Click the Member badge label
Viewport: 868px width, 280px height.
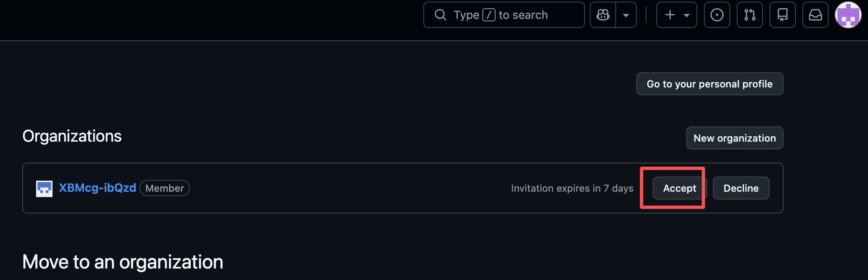point(164,188)
